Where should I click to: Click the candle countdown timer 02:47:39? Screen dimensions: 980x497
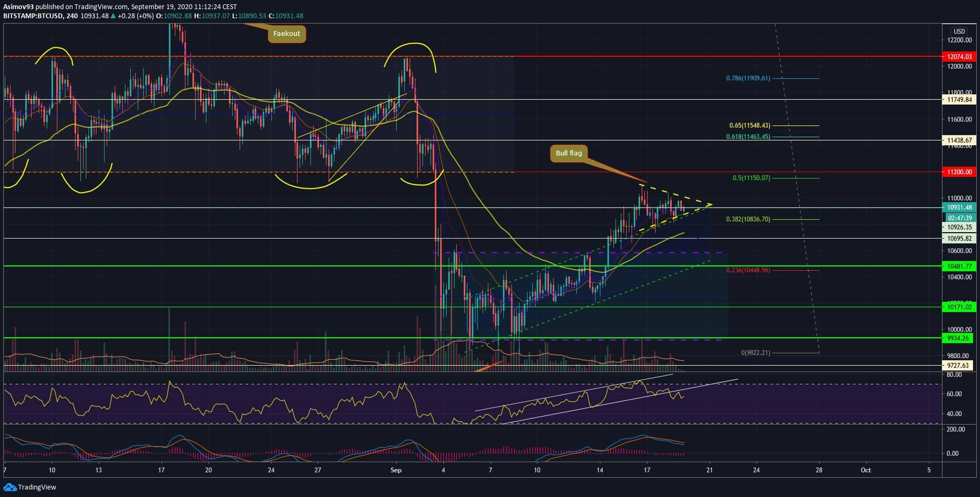(x=959, y=218)
